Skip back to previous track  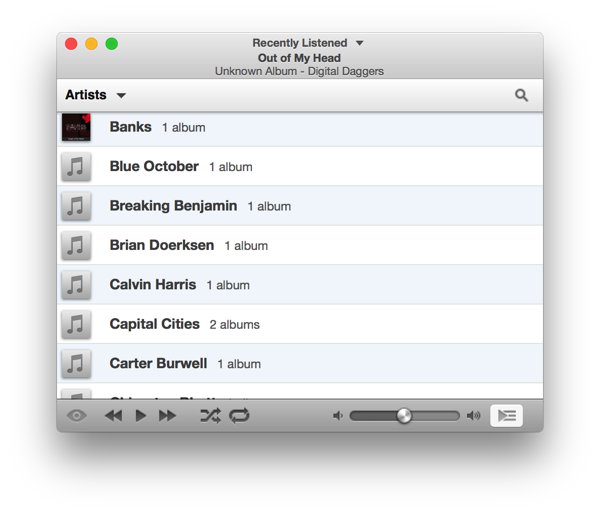[x=113, y=416]
